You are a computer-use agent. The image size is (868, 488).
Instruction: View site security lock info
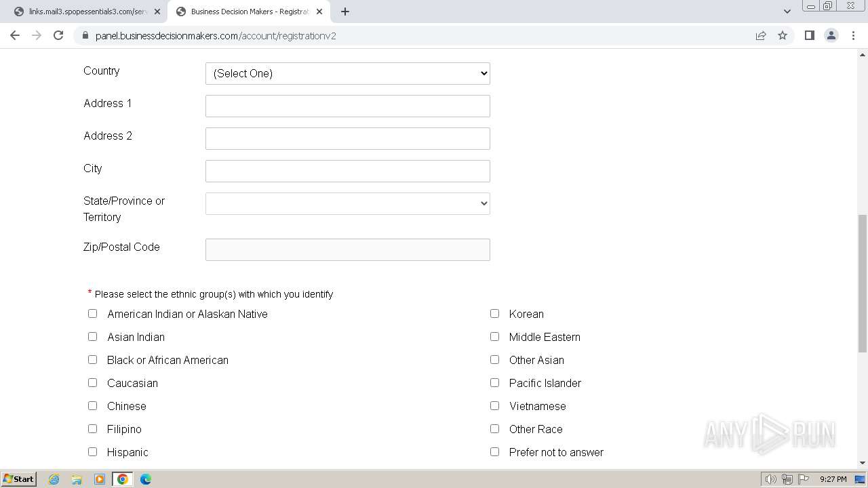coord(85,35)
